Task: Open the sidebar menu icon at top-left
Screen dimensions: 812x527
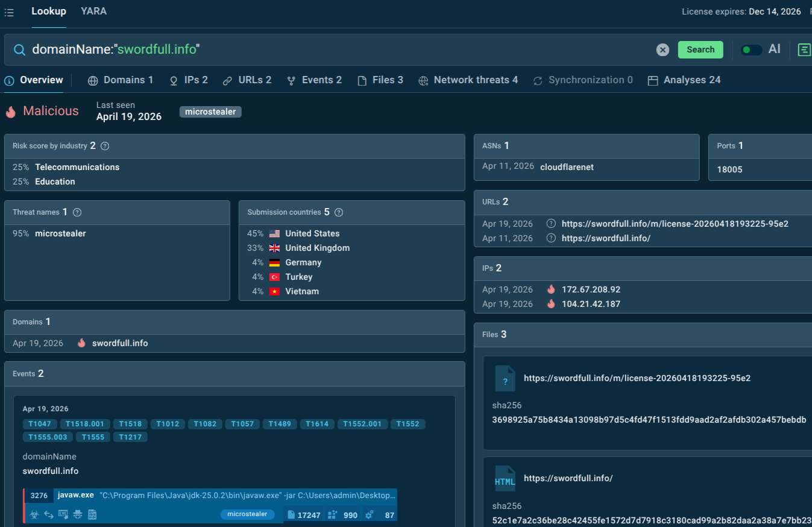Action: point(9,12)
